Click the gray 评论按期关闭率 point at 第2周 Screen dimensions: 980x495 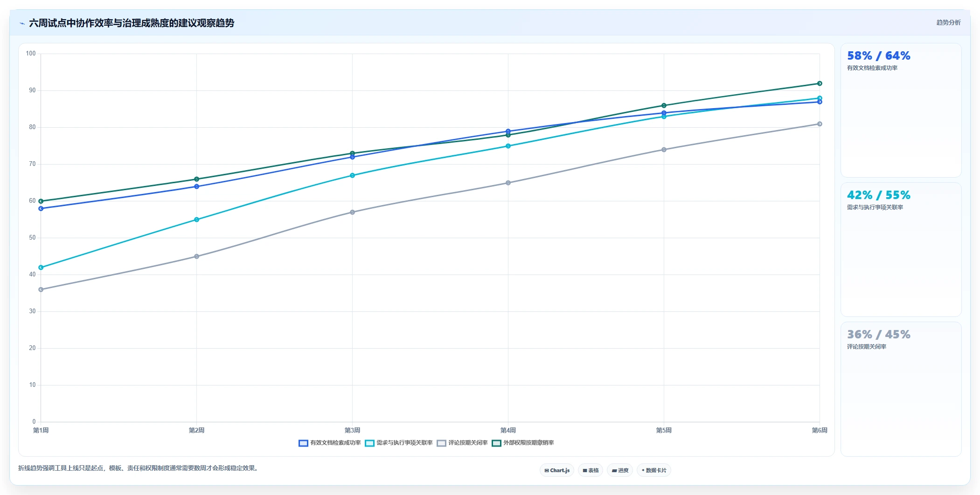point(196,256)
